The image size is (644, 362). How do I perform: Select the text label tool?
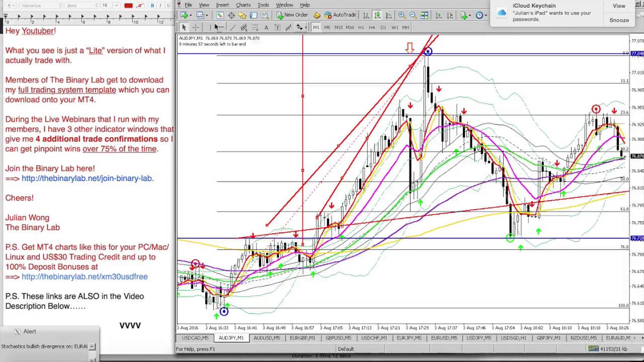click(277, 27)
